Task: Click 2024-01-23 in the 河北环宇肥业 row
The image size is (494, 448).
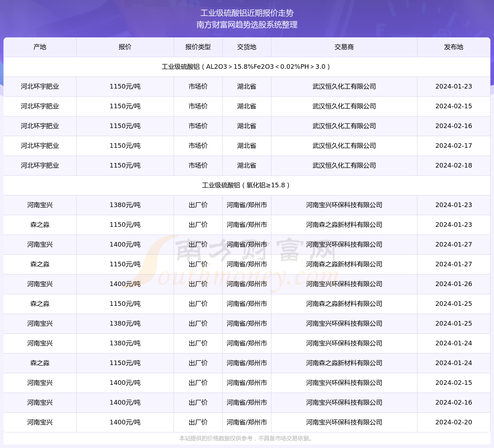Action: 454,86
